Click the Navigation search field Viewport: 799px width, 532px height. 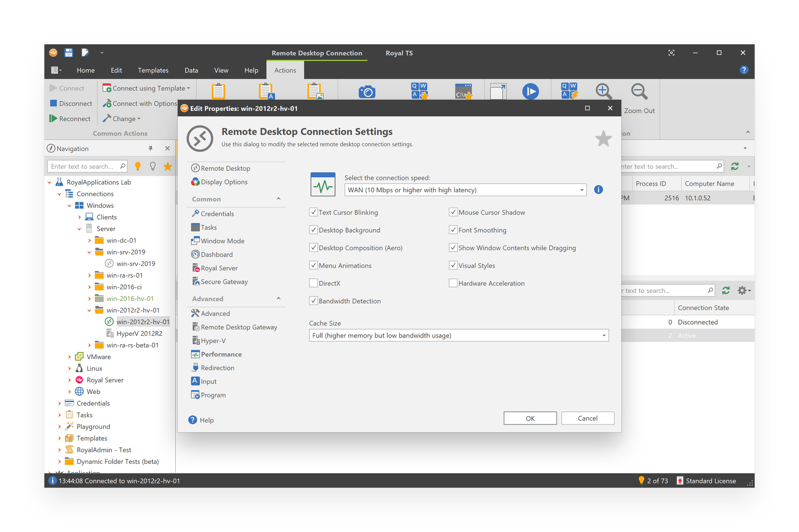[83, 166]
